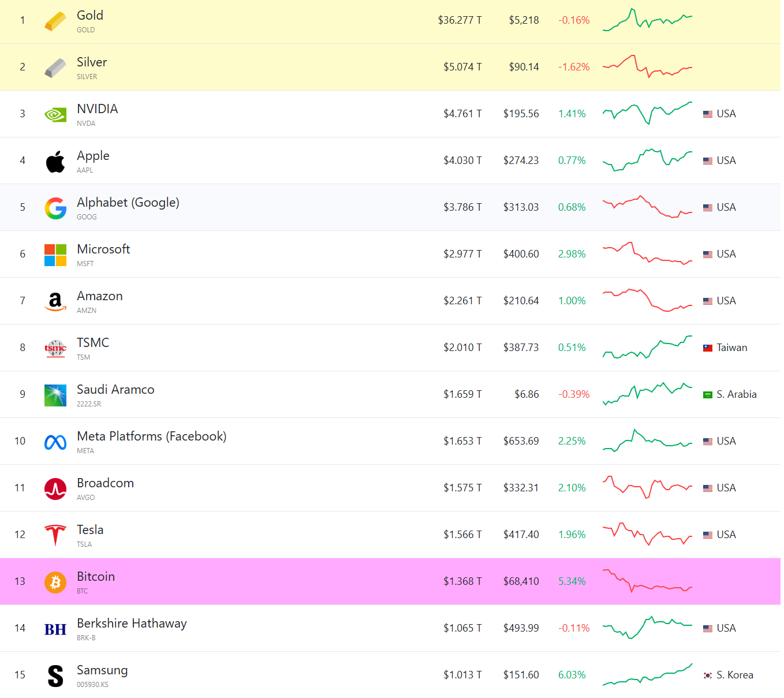Click the Taiwan country label

coord(731,348)
